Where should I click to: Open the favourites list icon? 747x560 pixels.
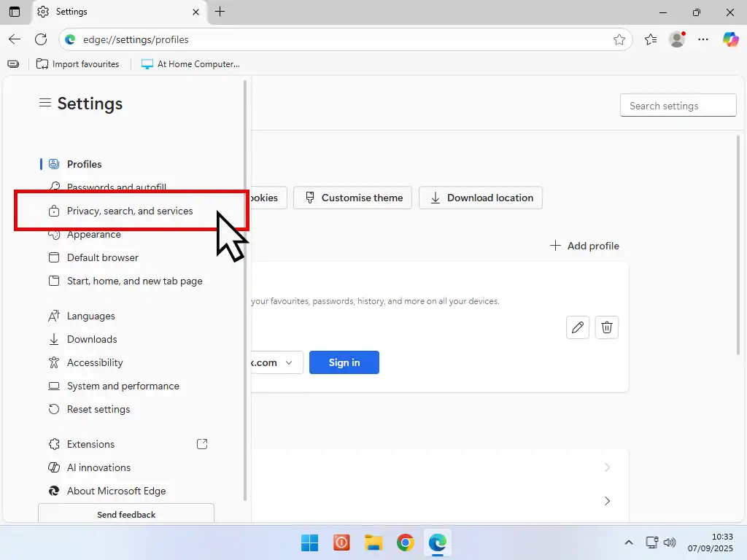[651, 39]
